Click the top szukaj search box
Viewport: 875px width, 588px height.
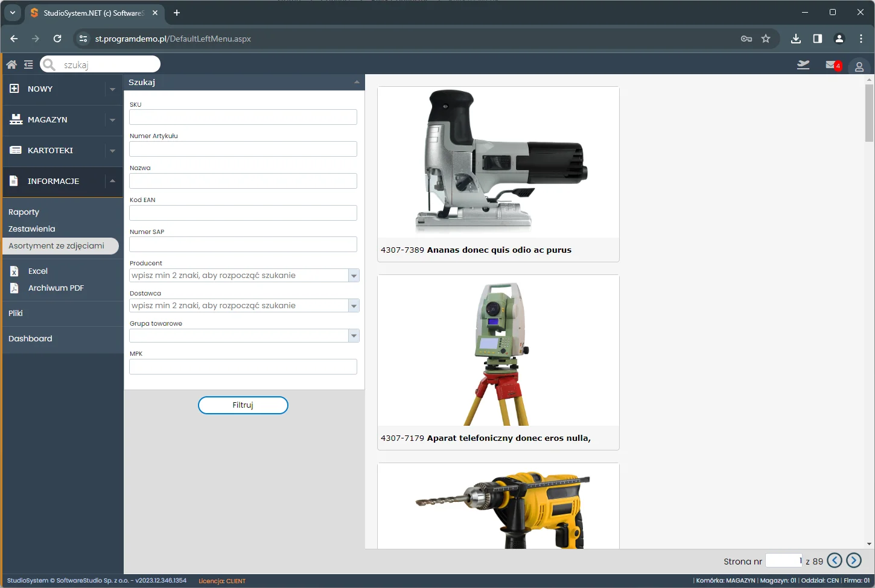[x=100, y=65]
